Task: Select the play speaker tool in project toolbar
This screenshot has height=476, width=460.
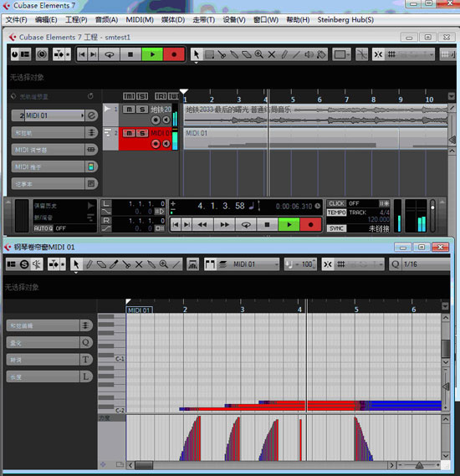Action: pos(309,54)
